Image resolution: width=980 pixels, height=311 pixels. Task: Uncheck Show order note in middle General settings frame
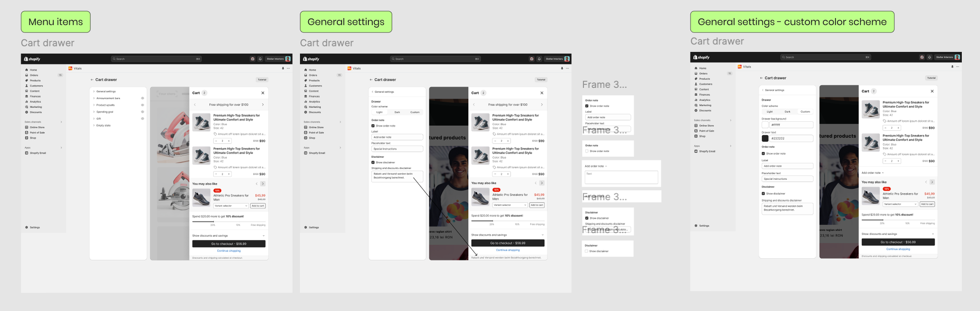pos(373,126)
